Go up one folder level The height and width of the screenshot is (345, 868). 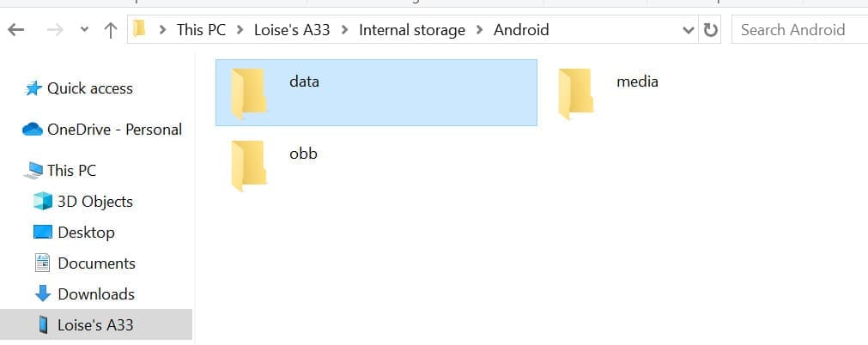(x=111, y=30)
